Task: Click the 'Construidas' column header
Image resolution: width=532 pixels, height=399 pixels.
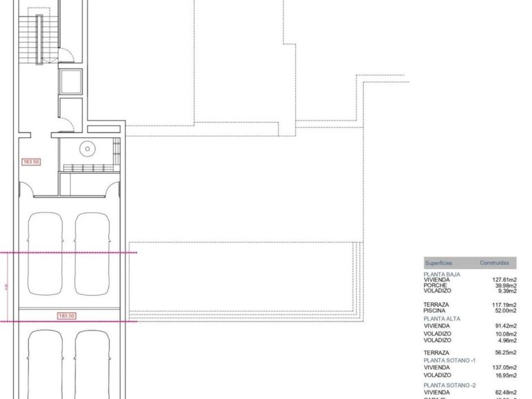Action: click(x=495, y=263)
